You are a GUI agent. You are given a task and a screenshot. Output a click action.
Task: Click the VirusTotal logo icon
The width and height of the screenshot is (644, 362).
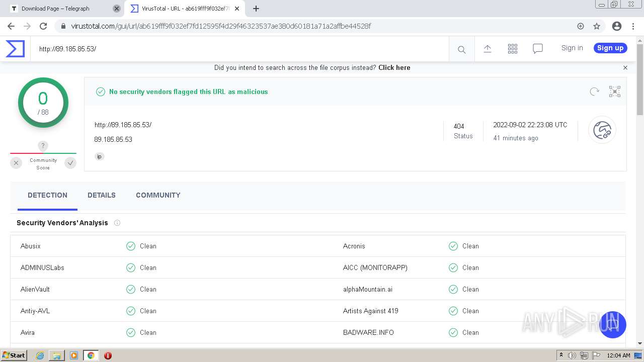click(15, 49)
